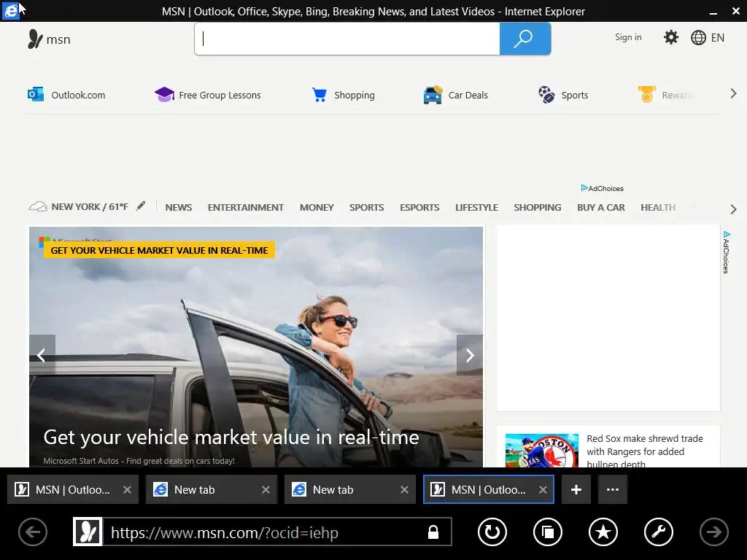Select the ENTERTAINMENT category
747x560 pixels.
pyautogui.click(x=246, y=208)
